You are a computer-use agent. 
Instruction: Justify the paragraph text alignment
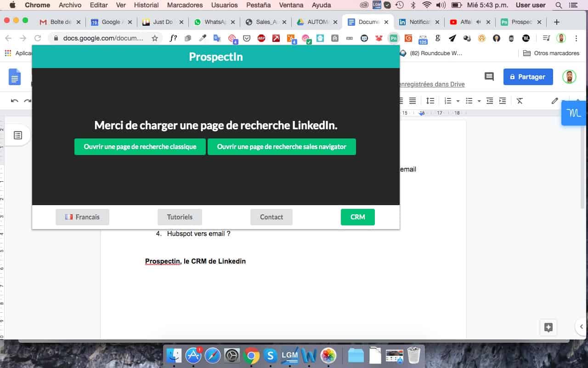413,101
